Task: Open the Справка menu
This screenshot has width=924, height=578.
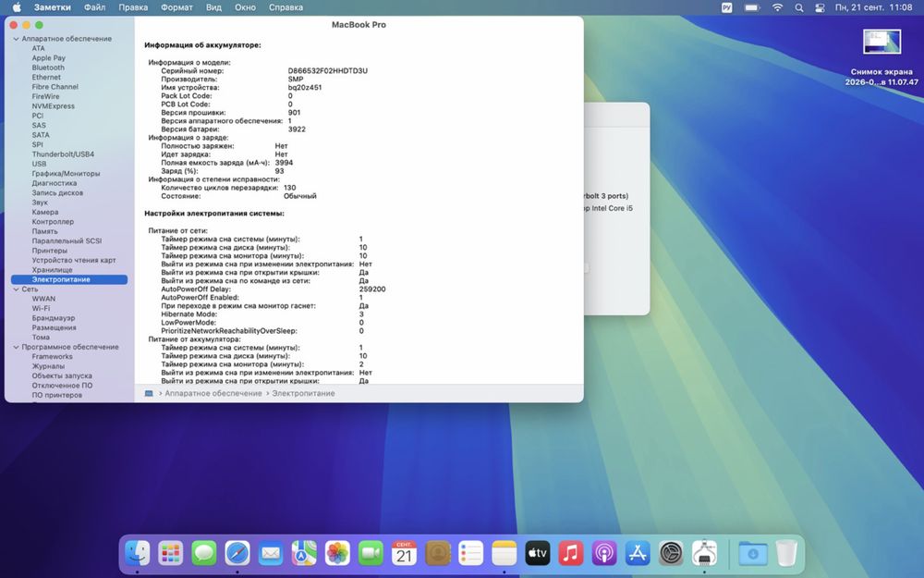Action: (x=286, y=7)
